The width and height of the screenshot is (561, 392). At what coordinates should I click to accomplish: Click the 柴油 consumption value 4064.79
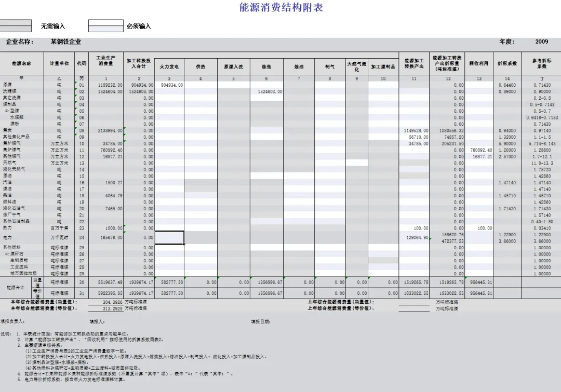tap(114, 196)
